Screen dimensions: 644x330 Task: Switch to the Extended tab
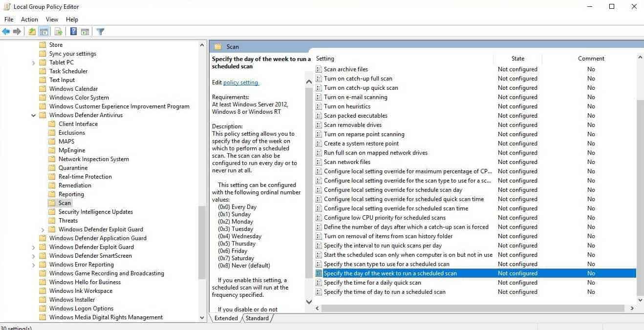point(226,318)
